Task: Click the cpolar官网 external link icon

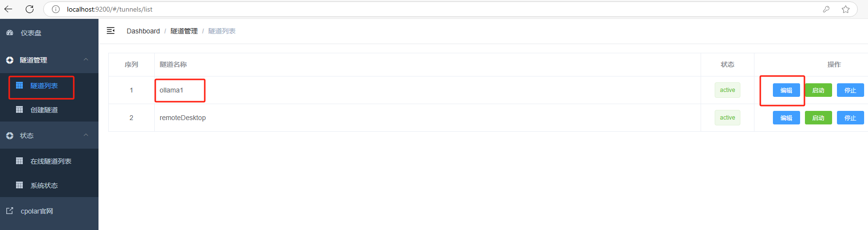Action: tap(10, 211)
